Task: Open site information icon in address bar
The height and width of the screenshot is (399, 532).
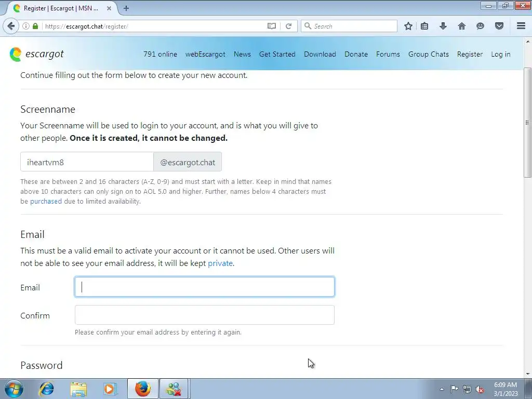Action: tap(26, 26)
